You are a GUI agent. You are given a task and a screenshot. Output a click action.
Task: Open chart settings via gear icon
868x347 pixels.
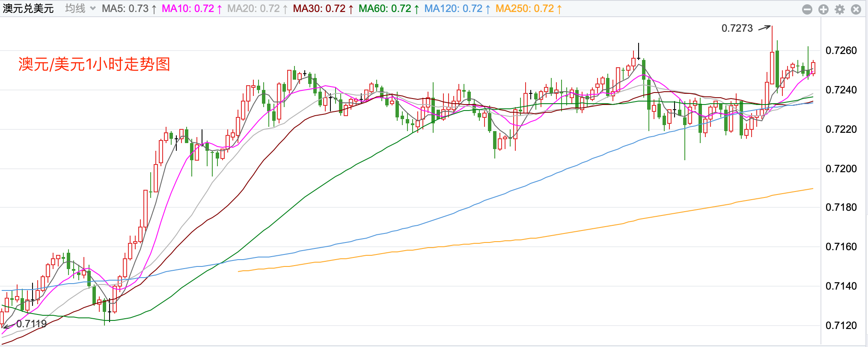coord(839,9)
